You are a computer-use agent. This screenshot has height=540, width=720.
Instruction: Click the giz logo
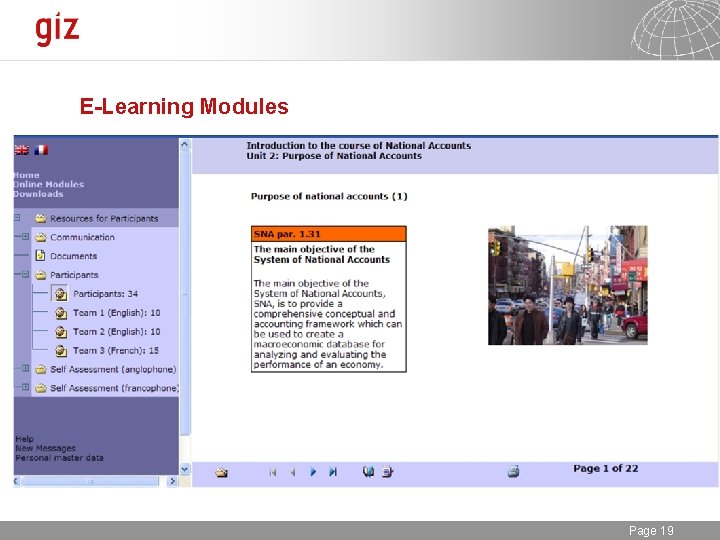click(57, 29)
